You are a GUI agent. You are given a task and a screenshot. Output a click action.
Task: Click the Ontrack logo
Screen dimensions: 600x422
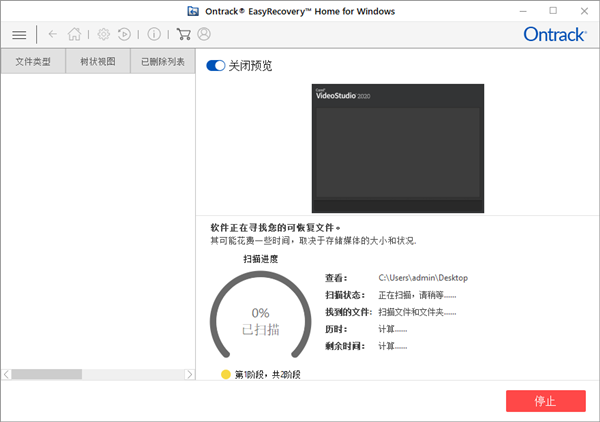click(x=554, y=34)
